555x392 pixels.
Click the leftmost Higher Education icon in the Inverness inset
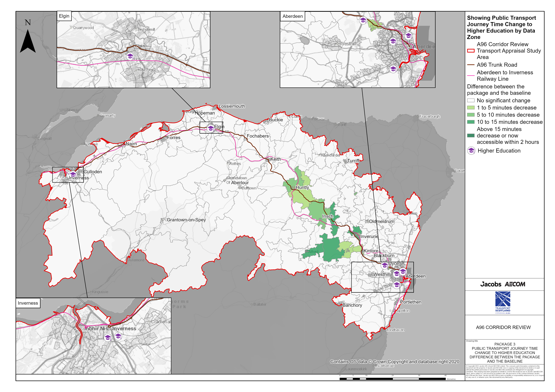point(108,337)
